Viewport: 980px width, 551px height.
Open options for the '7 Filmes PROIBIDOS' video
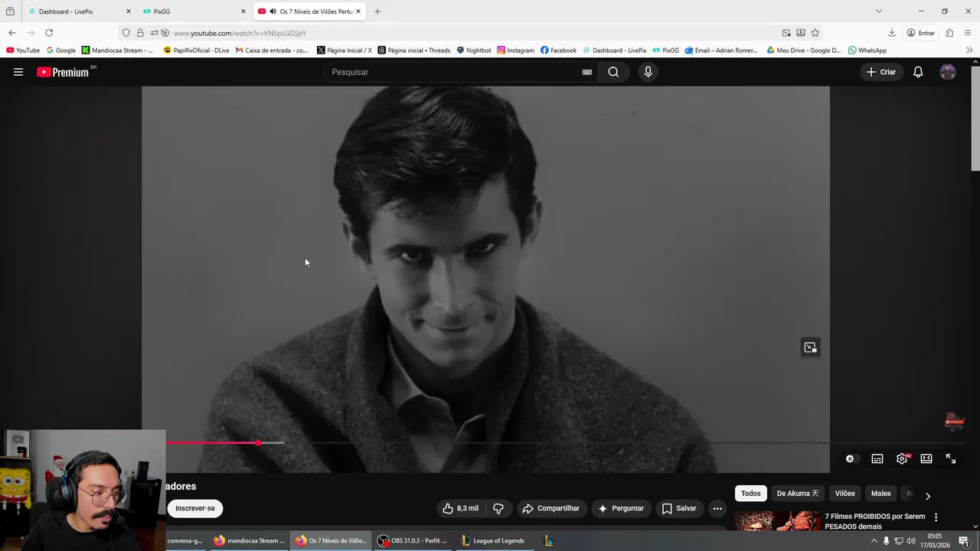click(x=936, y=517)
